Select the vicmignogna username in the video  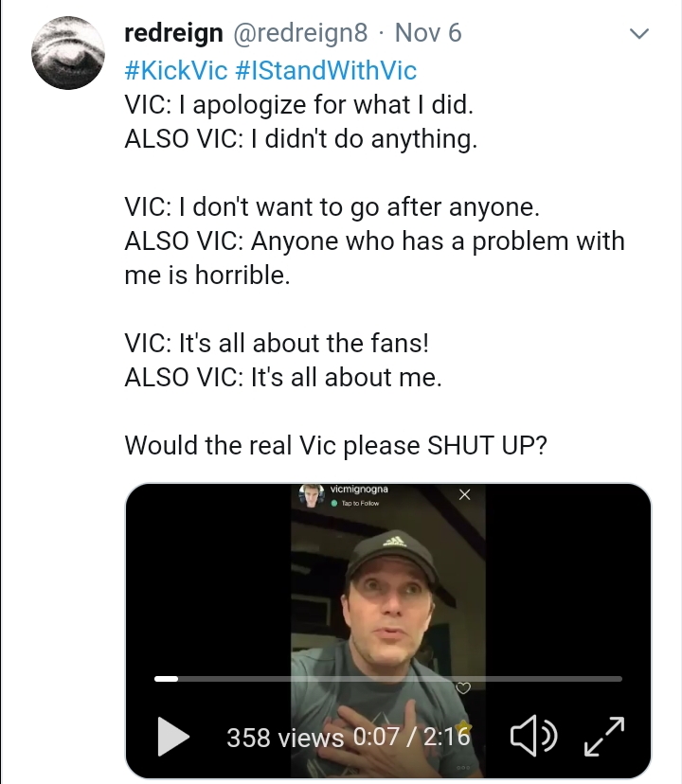pyautogui.click(x=359, y=489)
